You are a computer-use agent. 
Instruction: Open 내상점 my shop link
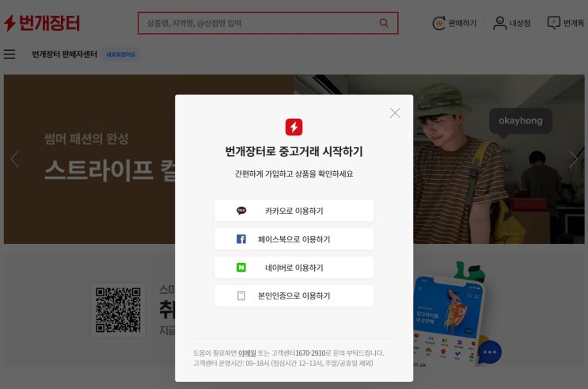511,23
